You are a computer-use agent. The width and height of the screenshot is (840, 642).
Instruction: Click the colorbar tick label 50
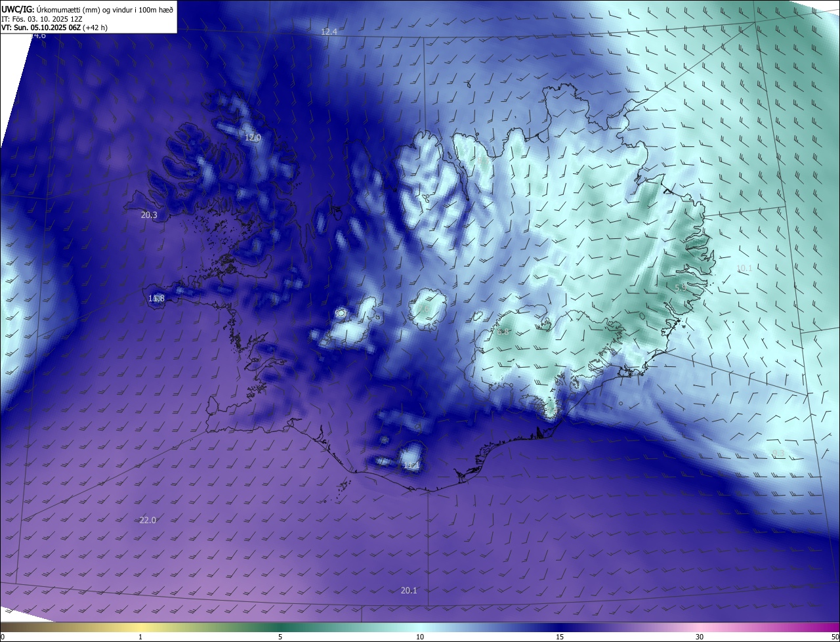coord(835,637)
